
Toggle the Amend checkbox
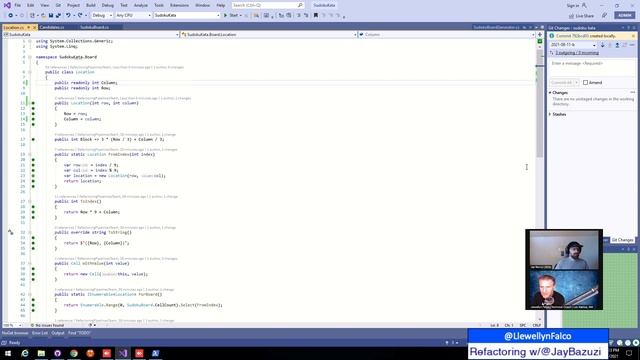pyautogui.click(x=585, y=82)
